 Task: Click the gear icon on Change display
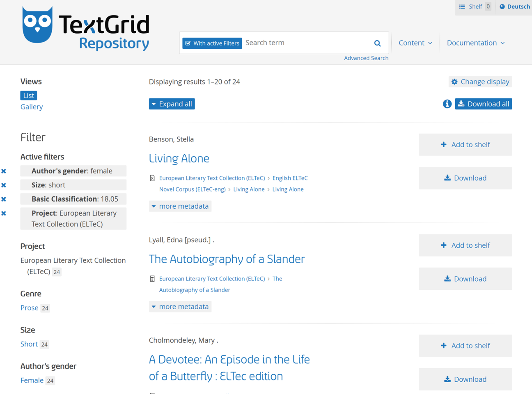tap(454, 82)
